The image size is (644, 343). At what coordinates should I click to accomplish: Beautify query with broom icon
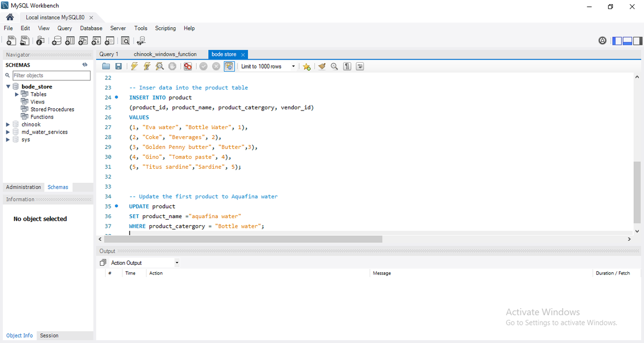[322, 66]
